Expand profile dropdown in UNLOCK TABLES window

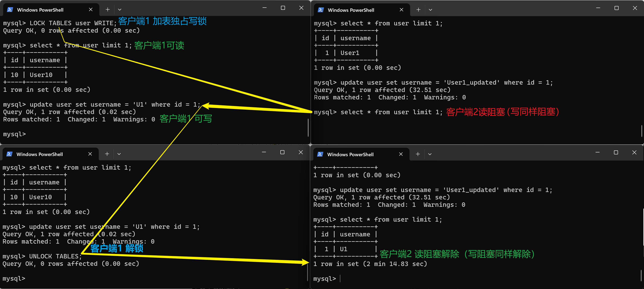[119, 154]
